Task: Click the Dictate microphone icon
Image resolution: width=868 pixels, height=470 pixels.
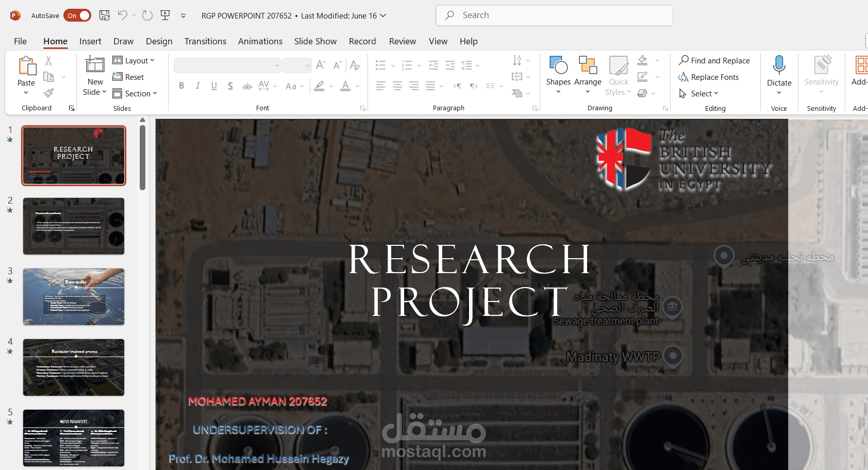Action: [779, 65]
